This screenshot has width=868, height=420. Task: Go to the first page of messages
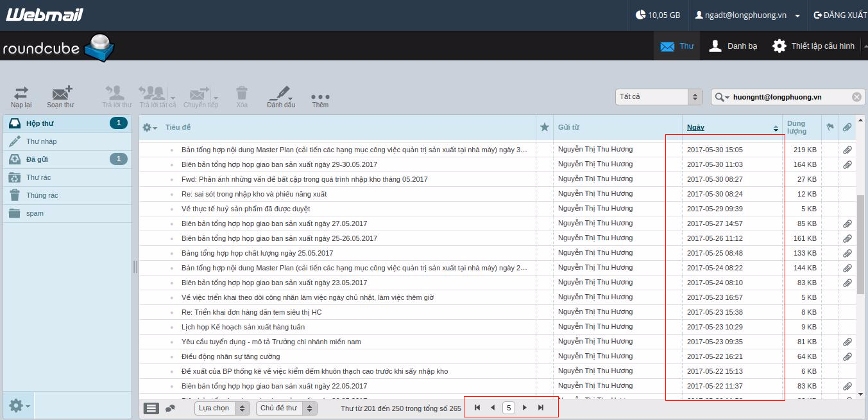[477, 408]
